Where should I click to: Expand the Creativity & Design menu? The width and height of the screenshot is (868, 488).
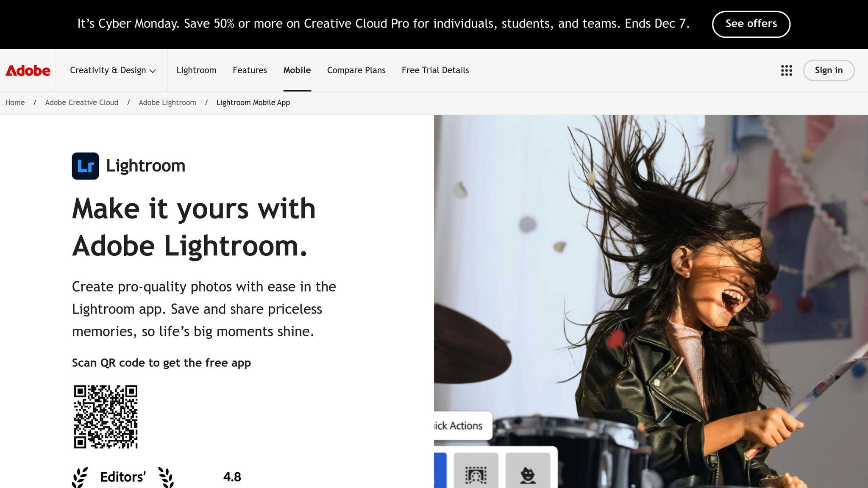[113, 70]
